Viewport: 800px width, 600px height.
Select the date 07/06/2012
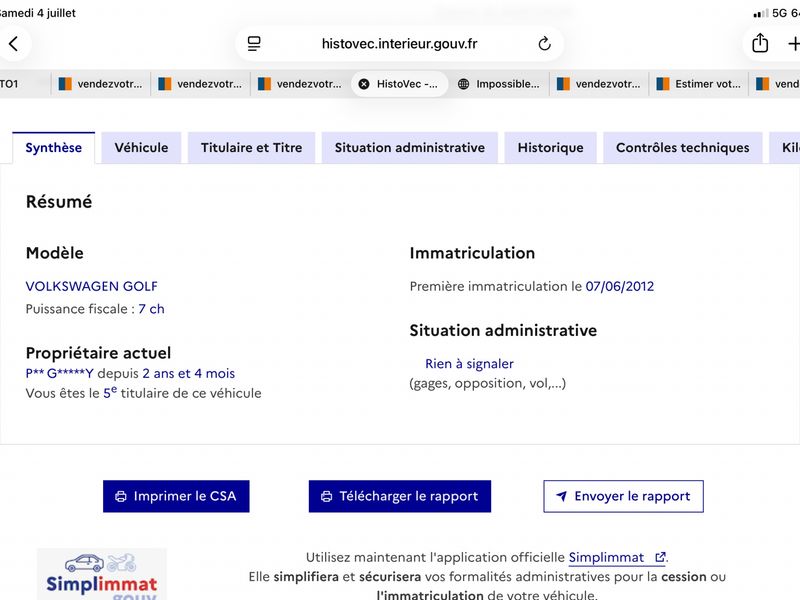point(619,286)
